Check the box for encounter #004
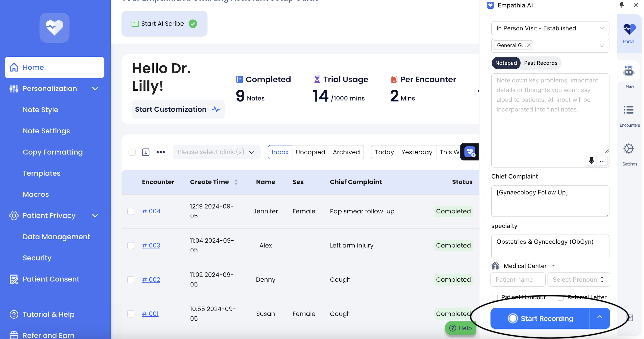 coord(131,211)
